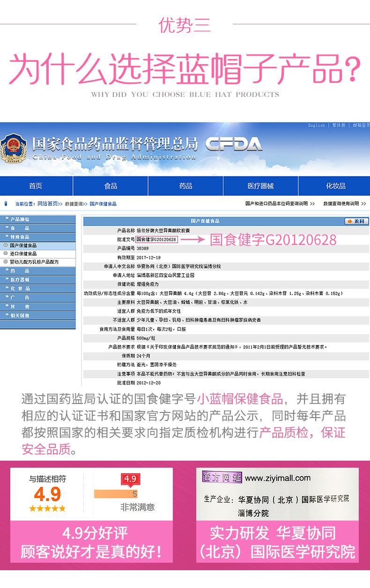The width and height of the screenshot is (370, 588).
Task: Open 数据查询 in the breadcrumb
Action: pyautogui.click(x=74, y=204)
